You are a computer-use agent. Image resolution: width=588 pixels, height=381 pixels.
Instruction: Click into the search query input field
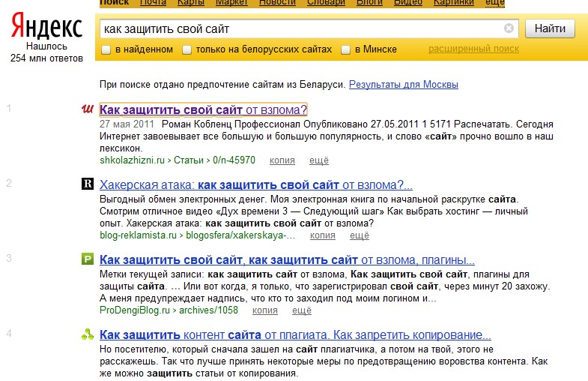click(x=300, y=28)
